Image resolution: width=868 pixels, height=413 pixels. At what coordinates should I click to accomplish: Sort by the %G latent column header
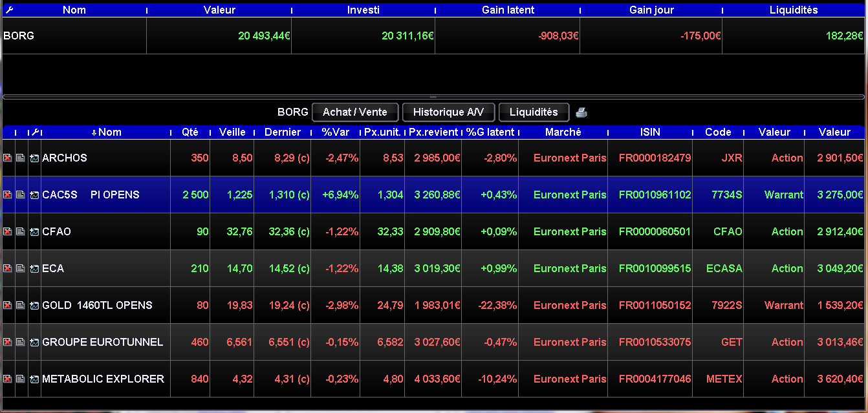click(x=490, y=132)
